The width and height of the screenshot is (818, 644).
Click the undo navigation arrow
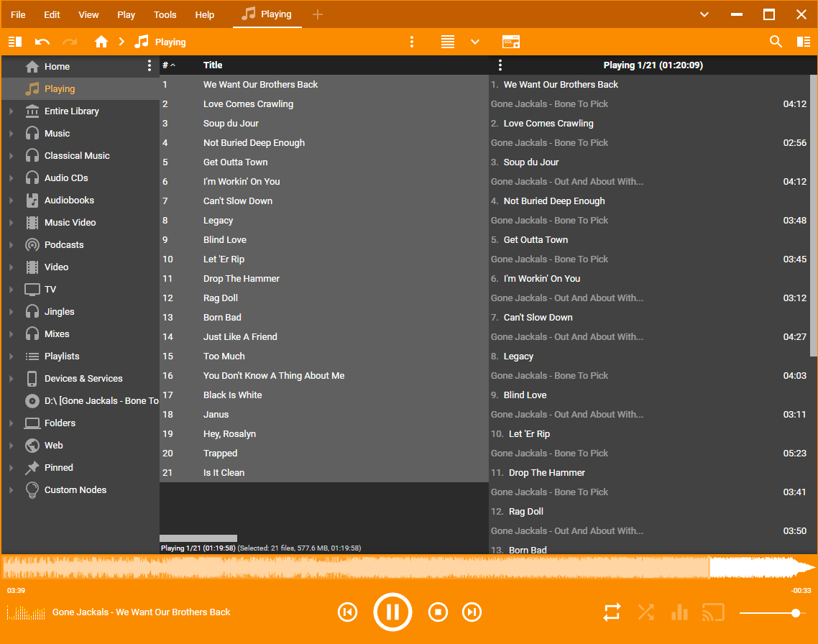pyautogui.click(x=42, y=42)
